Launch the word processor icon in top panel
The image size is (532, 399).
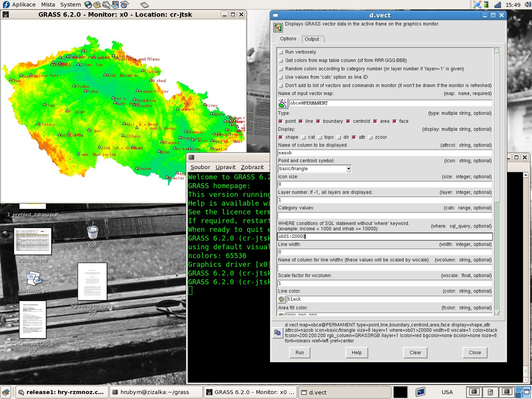(x=106, y=5)
